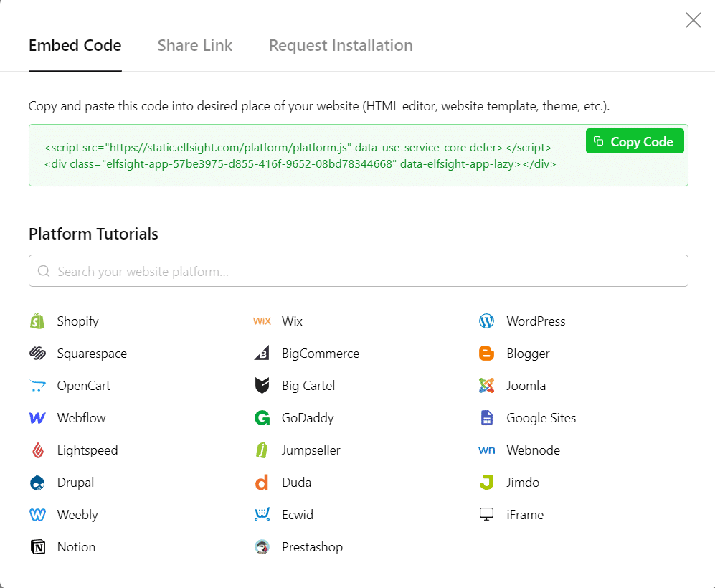Switch to the Embed Code tab

tap(75, 46)
